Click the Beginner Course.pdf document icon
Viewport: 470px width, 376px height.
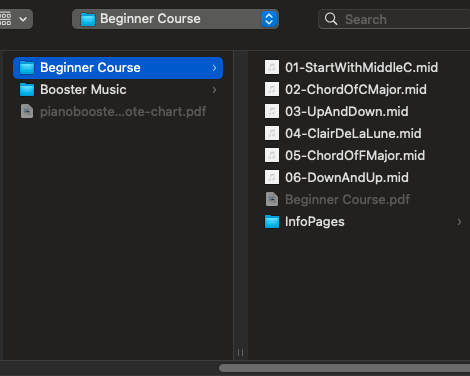(x=272, y=199)
